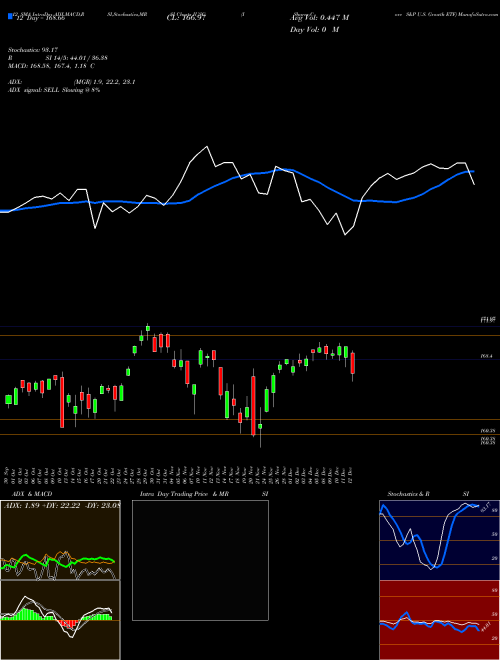Click the 'ADX: 1.89 +DY: 22.22 -DY: 23.08' readout

coord(62,505)
